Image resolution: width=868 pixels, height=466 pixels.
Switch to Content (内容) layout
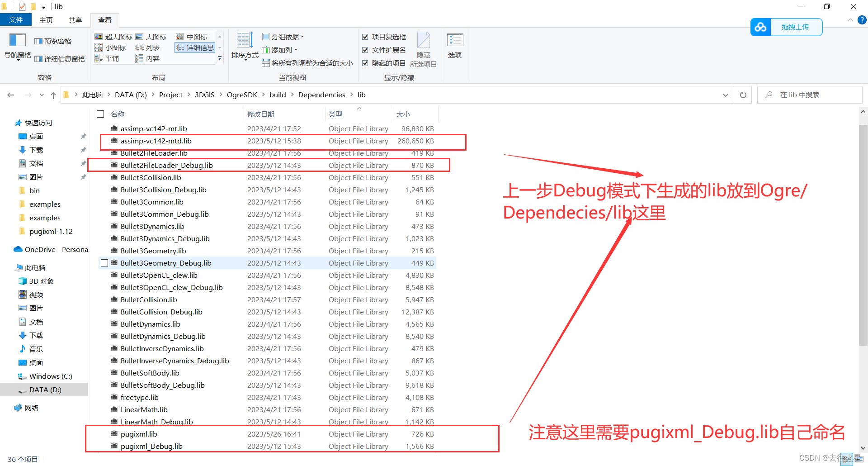(147, 58)
